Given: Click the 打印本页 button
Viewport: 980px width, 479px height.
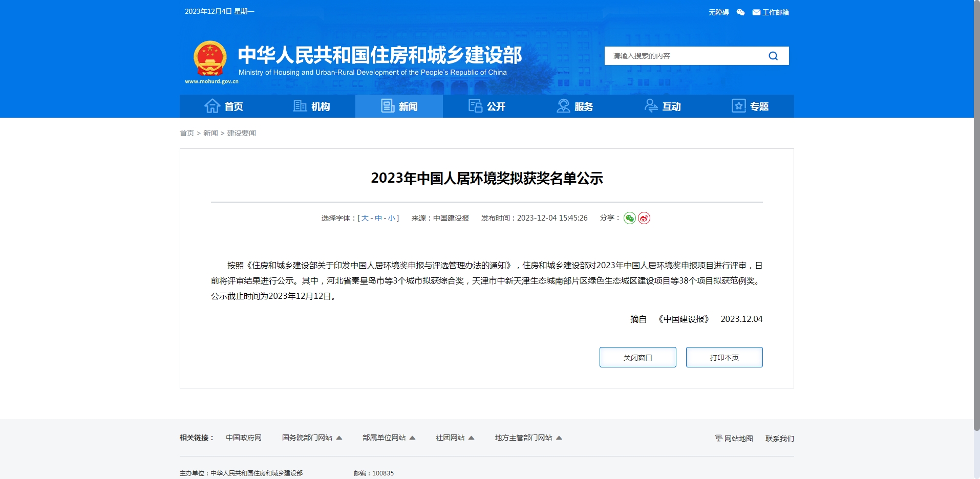Looking at the screenshot, I should click(x=725, y=357).
